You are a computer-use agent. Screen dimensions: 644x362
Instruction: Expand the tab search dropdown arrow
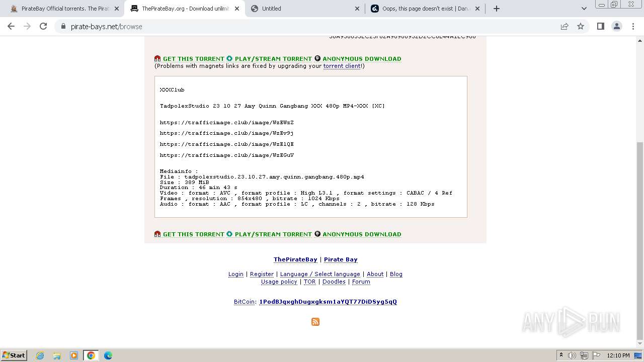[x=584, y=9]
